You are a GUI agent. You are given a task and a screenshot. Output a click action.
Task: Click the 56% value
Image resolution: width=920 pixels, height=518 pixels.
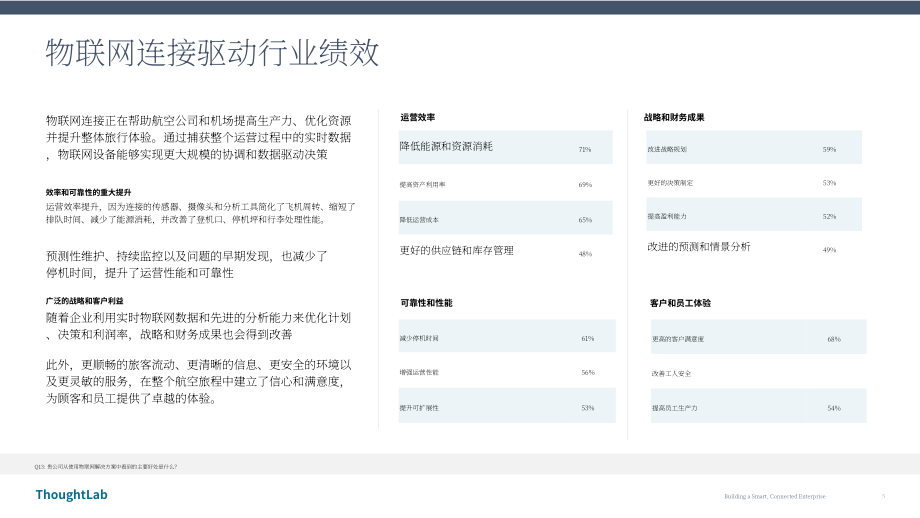(587, 373)
